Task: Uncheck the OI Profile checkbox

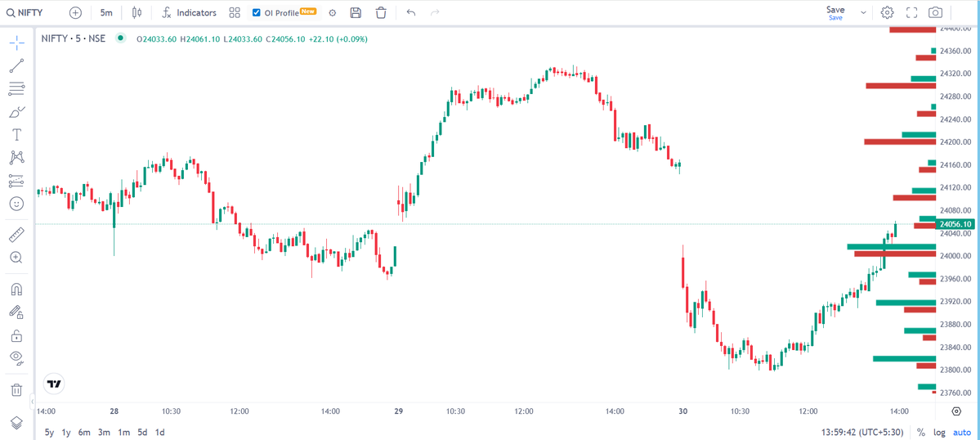Action: pos(257,12)
